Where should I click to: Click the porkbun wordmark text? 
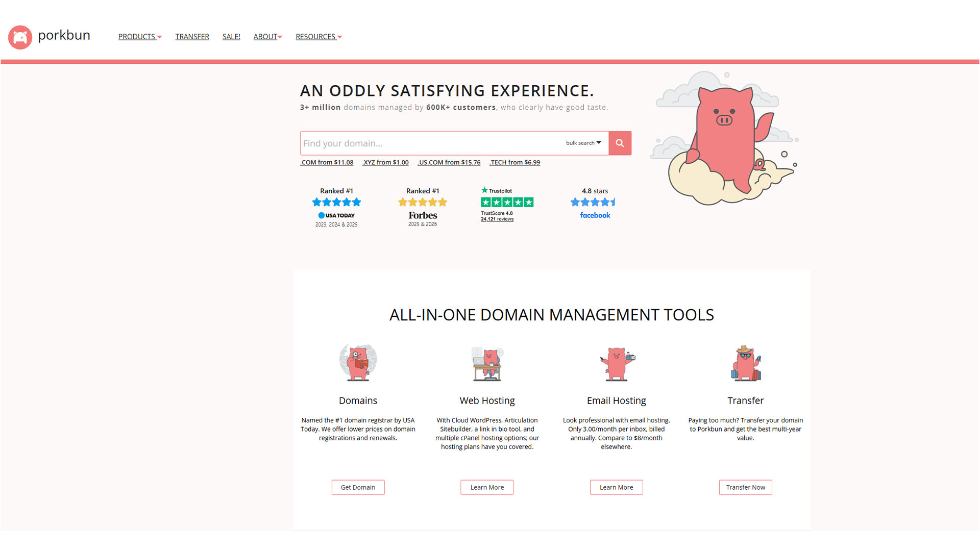click(x=64, y=35)
